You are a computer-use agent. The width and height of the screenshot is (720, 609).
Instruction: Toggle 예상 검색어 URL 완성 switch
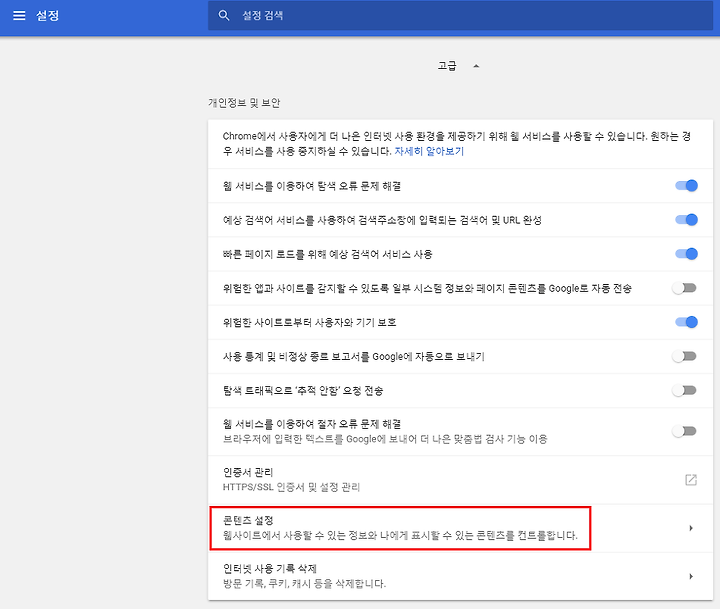[x=686, y=220]
